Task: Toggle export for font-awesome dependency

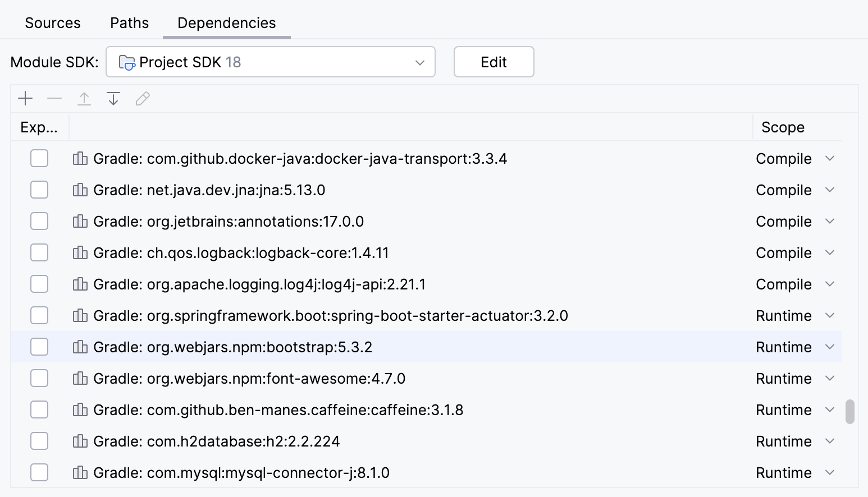Action: pos(39,378)
